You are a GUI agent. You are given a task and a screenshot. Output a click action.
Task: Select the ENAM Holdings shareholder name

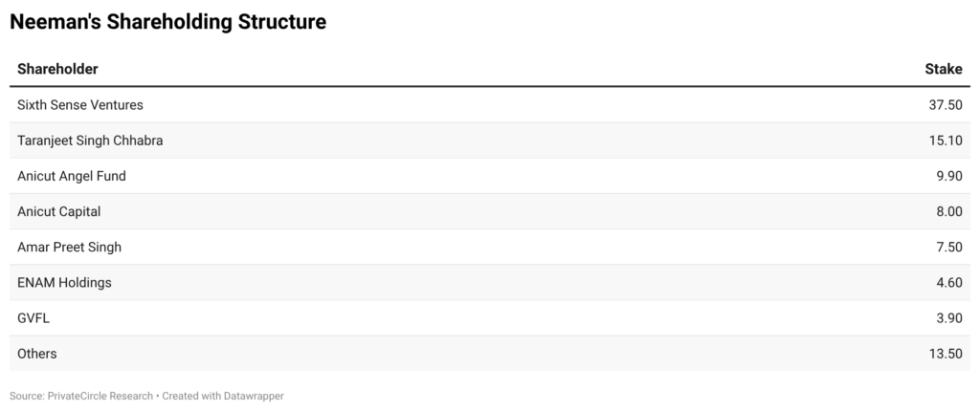coord(64,282)
